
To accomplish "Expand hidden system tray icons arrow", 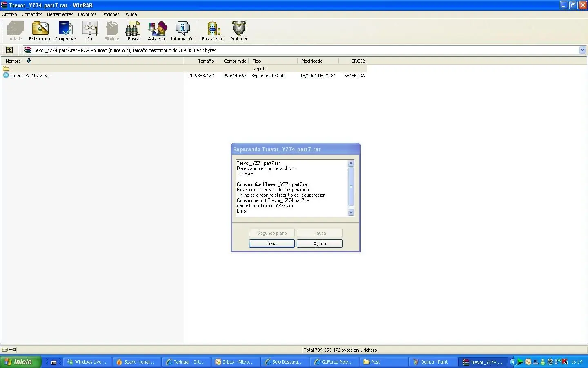I will click(513, 362).
